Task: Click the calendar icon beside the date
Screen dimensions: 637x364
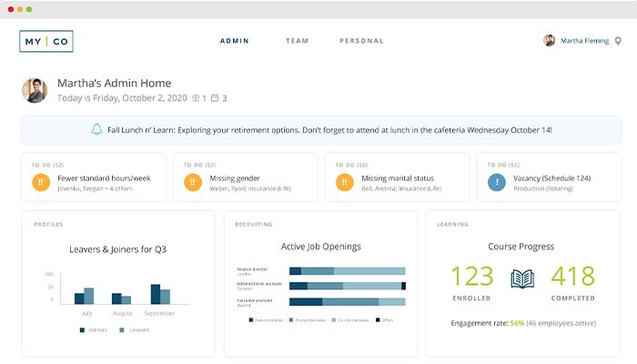Action: [214, 97]
